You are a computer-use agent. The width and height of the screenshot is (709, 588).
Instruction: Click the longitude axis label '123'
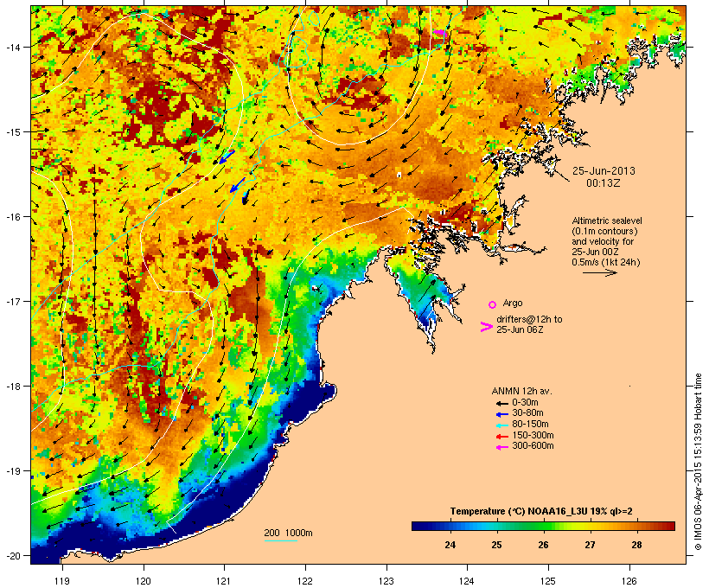386,581
